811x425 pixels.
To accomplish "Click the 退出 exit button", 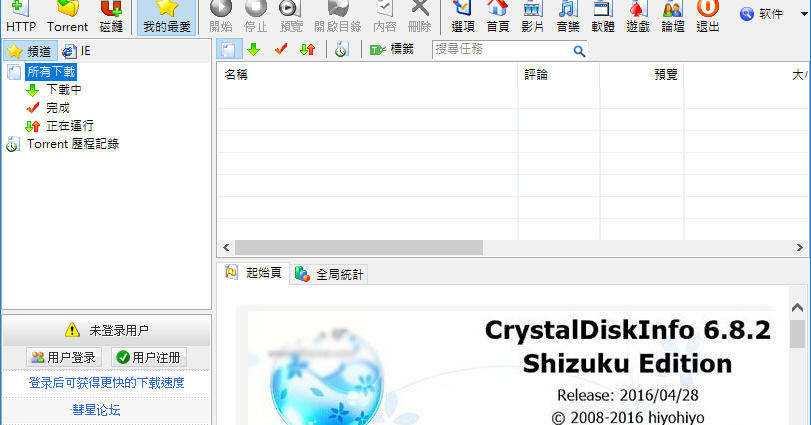I will [x=708, y=17].
